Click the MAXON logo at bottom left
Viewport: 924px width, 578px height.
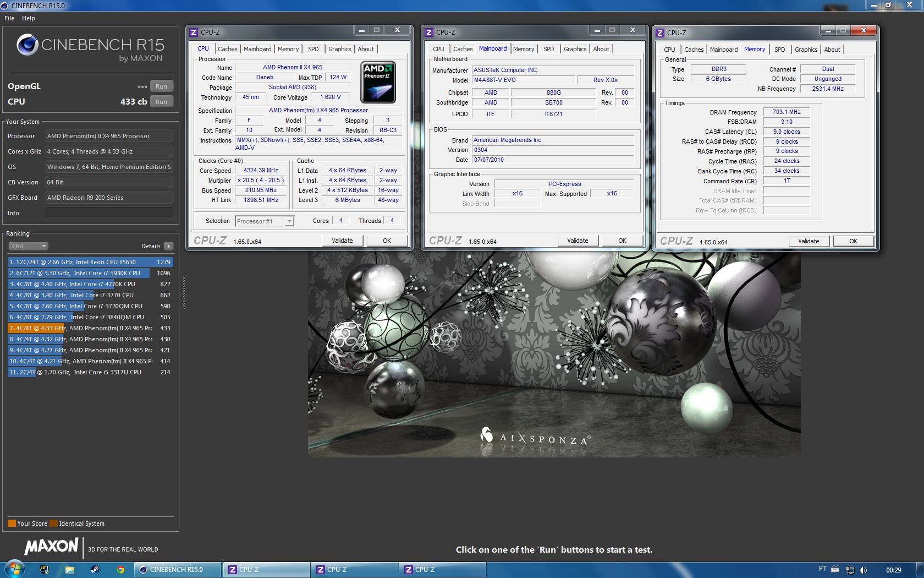click(51, 546)
